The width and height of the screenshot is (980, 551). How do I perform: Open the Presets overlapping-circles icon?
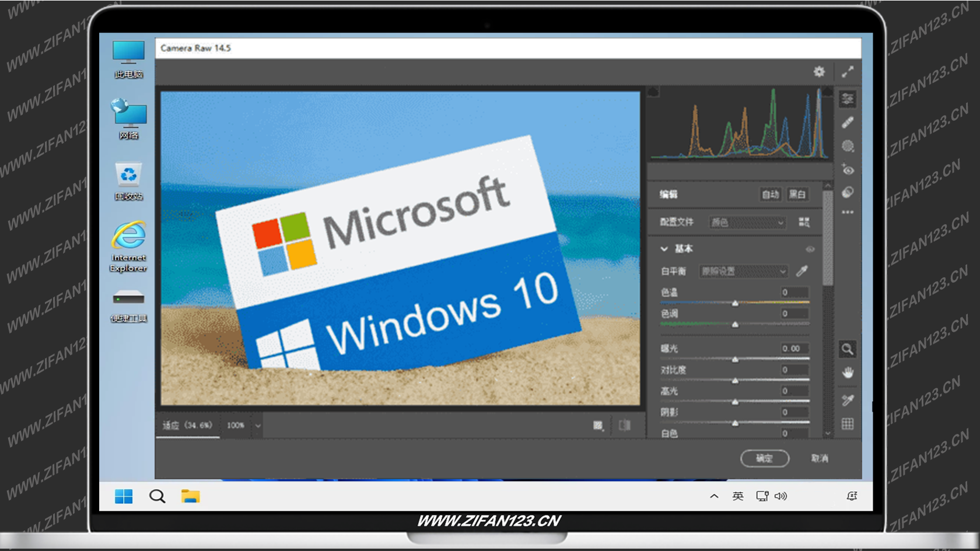[x=848, y=192]
